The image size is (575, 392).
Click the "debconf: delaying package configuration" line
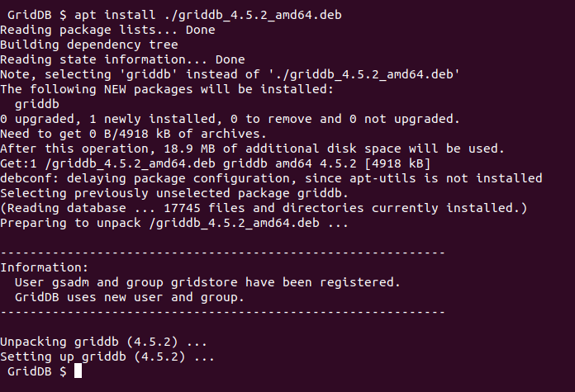pos(271,178)
